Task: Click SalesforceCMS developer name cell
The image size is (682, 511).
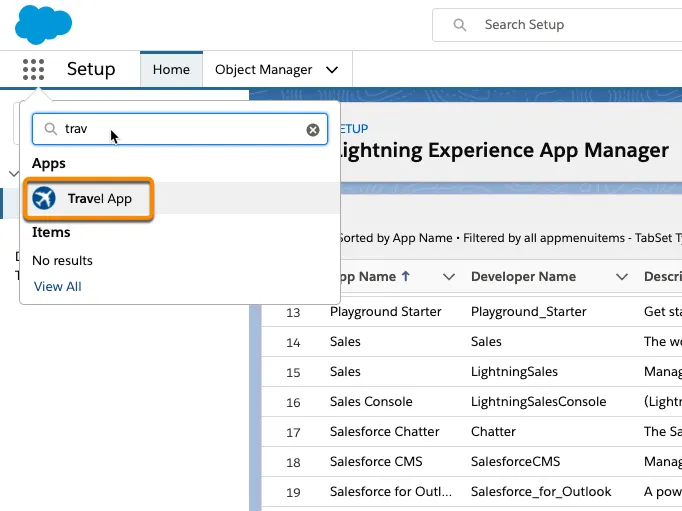Action: [515, 461]
